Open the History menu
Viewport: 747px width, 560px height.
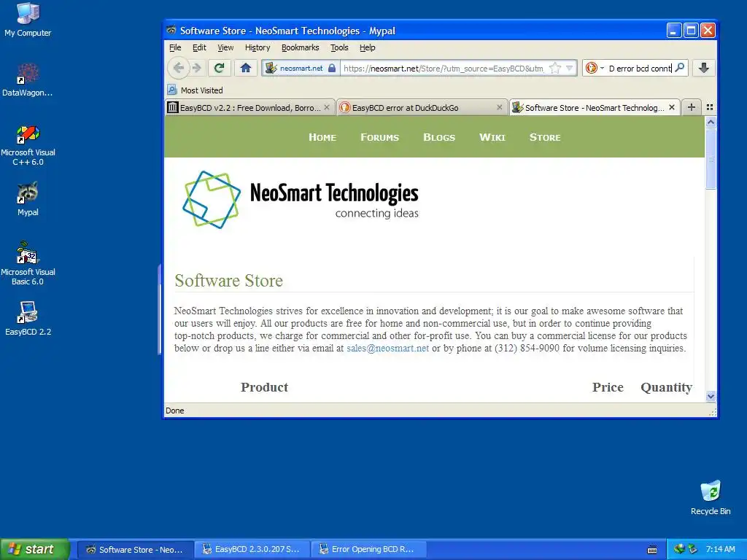pyautogui.click(x=258, y=47)
